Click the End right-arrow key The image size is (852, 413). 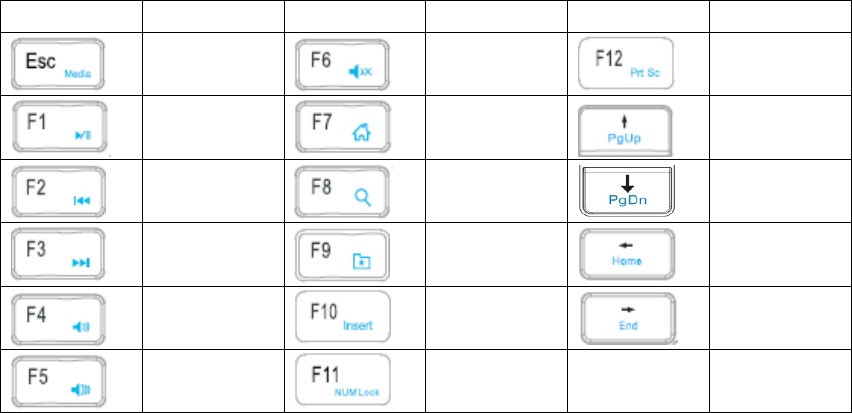(x=629, y=318)
